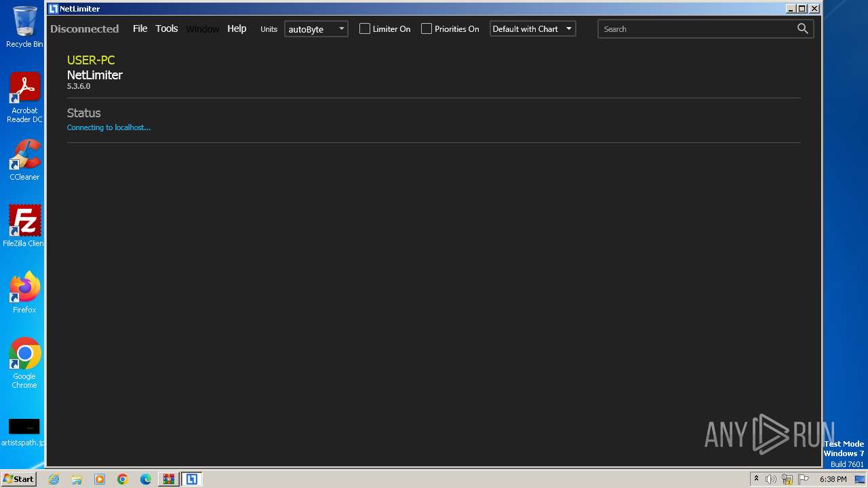868x488 pixels.
Task: Show hidden tray icons arrow
Action: click(756, 479)
